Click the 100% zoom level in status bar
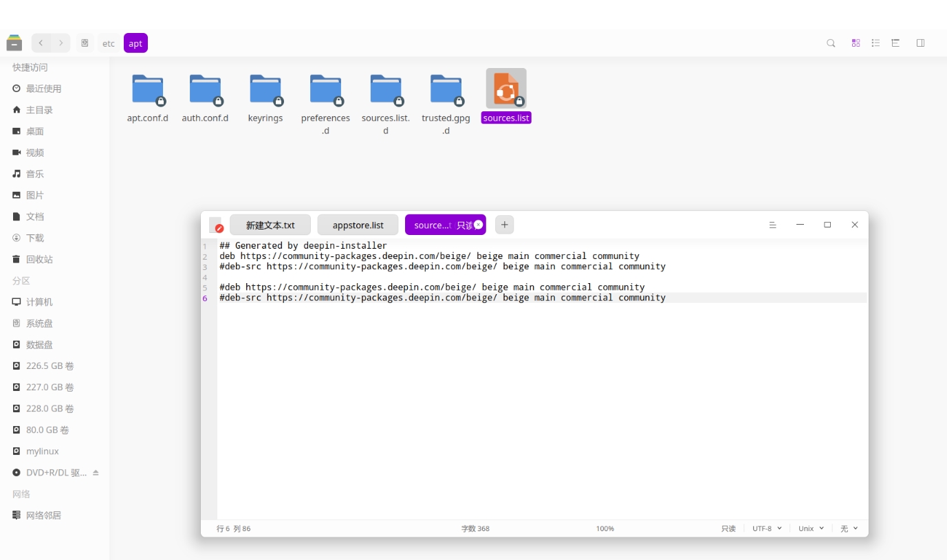Viewport: 947px width, 560px height. point(605,528)
